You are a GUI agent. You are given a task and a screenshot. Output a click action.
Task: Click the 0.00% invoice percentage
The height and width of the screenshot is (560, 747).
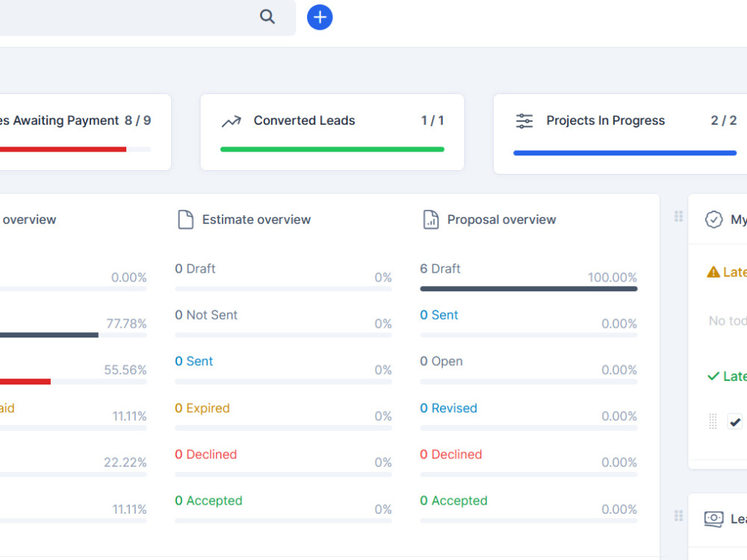tap(128, 277)
